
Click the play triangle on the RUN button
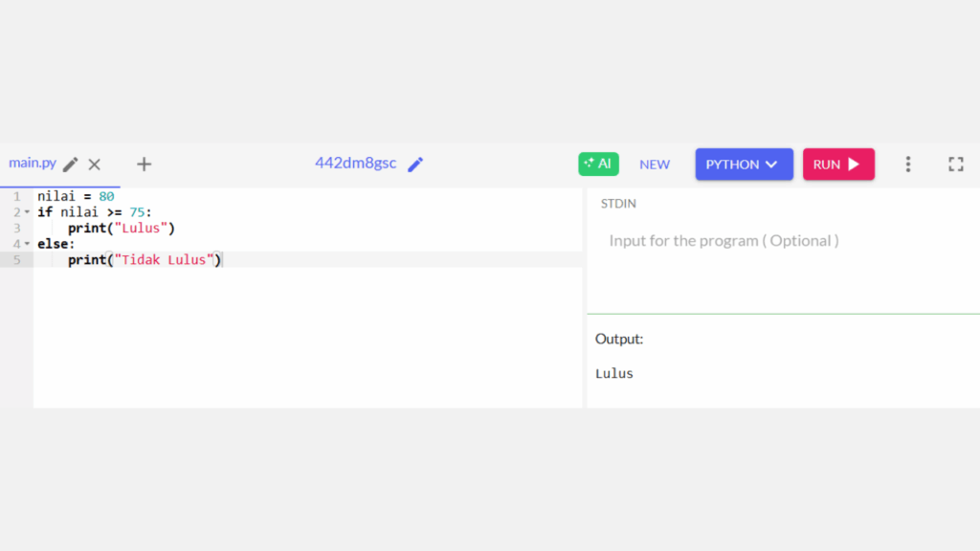pos(855,164)
